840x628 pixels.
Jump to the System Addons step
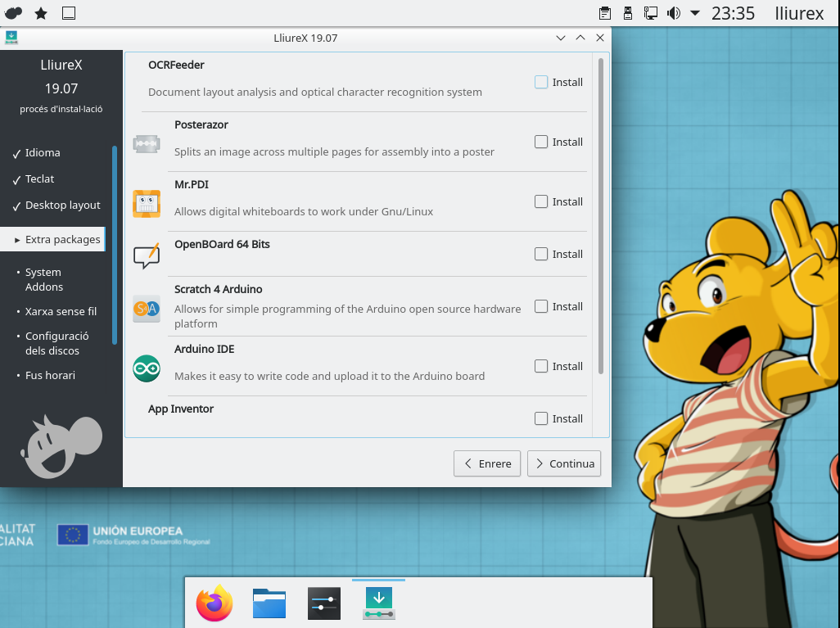pyautogui.click(x=44, y=280)
